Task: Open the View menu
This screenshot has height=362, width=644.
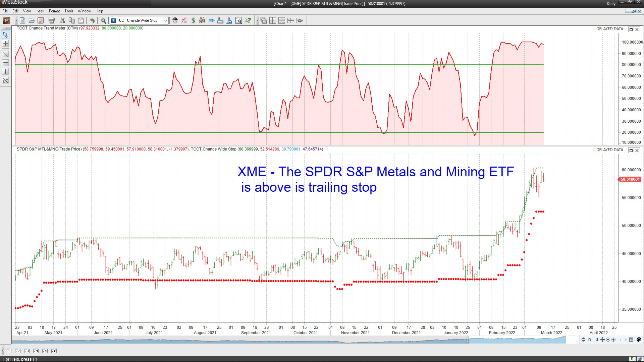Action: 27,11
